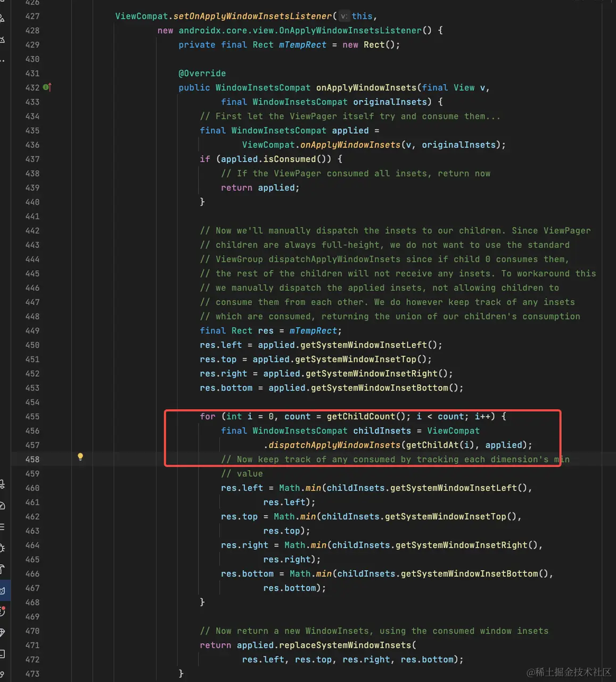Click the three-dots More tool windows icon
The width and height of the screenshot is (616, 682).
3,61
